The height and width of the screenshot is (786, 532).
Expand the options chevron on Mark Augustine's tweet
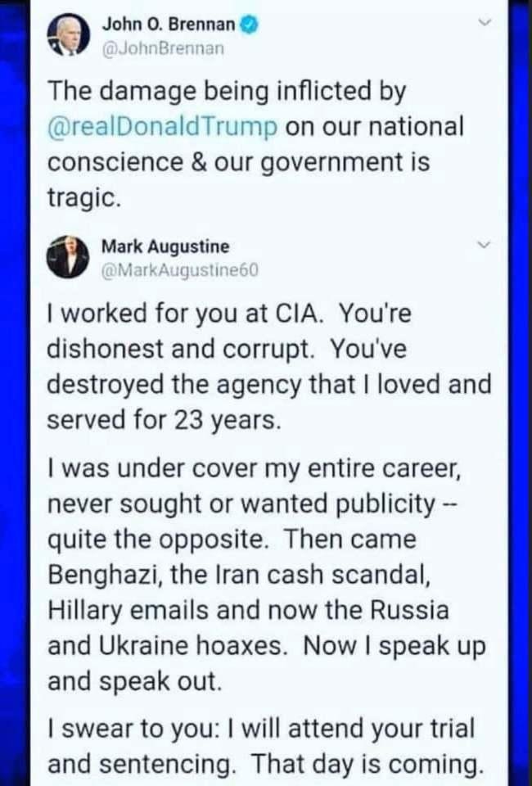pos(484,245)
